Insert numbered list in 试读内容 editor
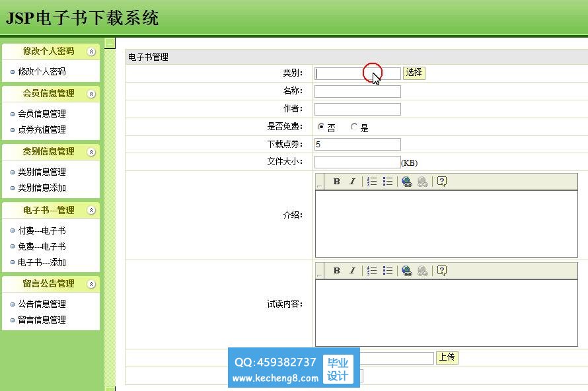Viewport: 588px width, 391px height. pyautogui.click(x=371, y=270)
